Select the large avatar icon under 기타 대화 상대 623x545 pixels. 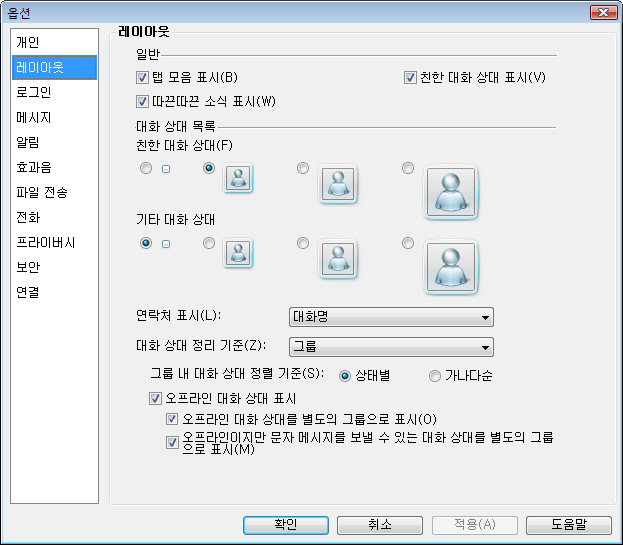point(451,267)
